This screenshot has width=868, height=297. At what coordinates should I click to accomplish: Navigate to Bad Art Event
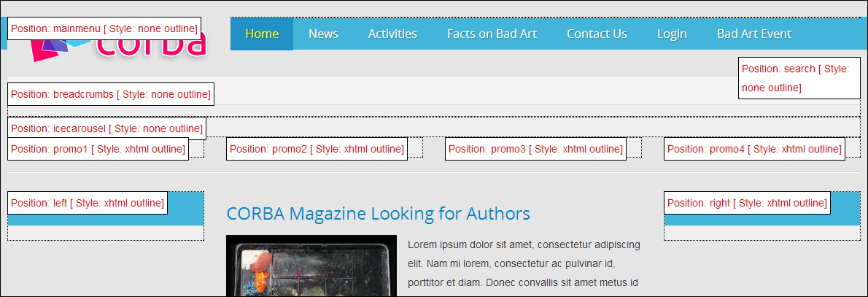[753, 34]
